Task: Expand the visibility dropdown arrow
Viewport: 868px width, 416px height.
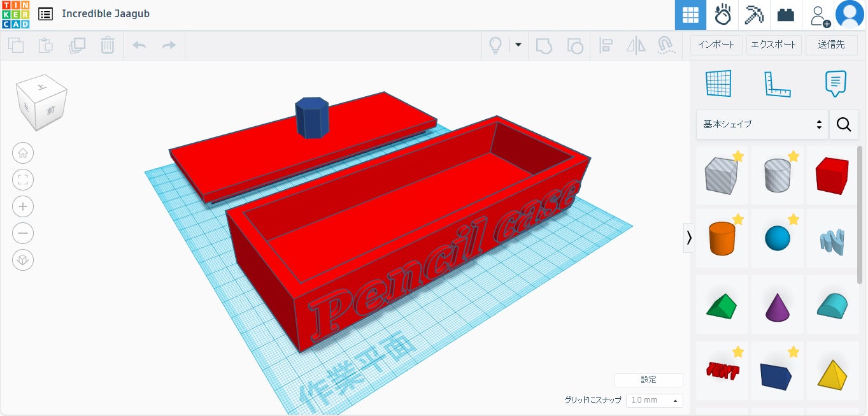Action: point(518,45)
